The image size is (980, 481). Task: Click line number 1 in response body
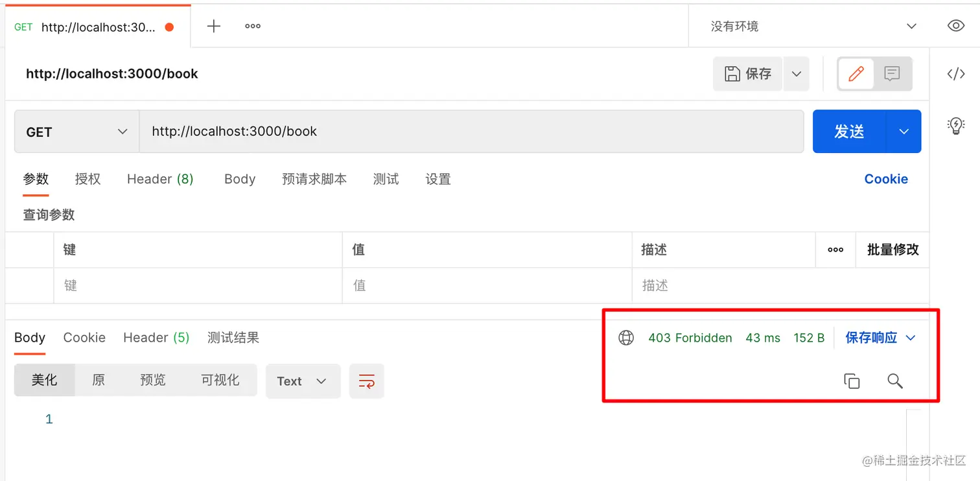pos(49,419)
